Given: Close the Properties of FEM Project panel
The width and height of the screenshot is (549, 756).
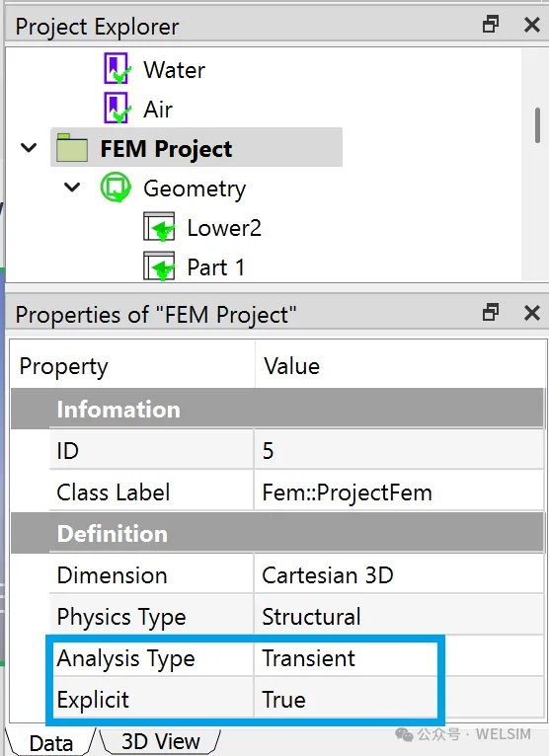Looking at the screenshot, I should coord(531,313).
